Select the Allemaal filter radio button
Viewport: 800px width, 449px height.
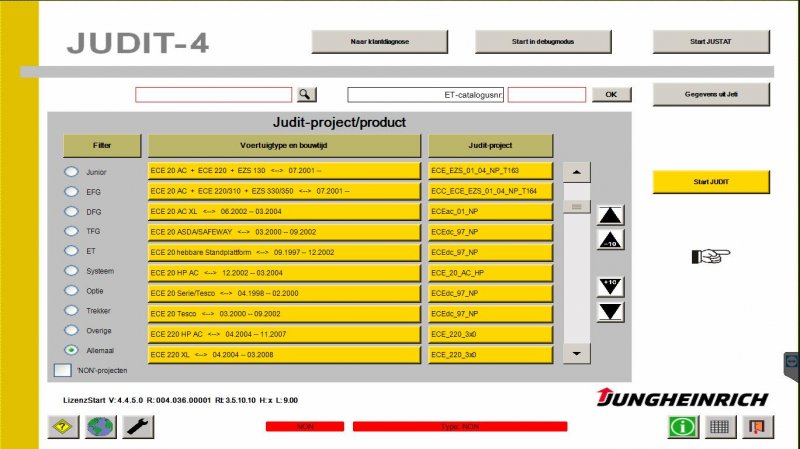pyautogui.click(x=71, y=350)
